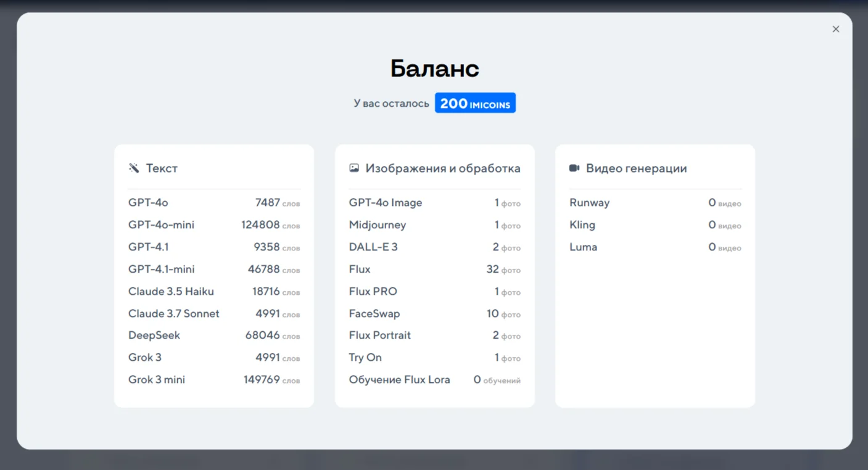Select the Flux row label

click(x=360, y=270)
